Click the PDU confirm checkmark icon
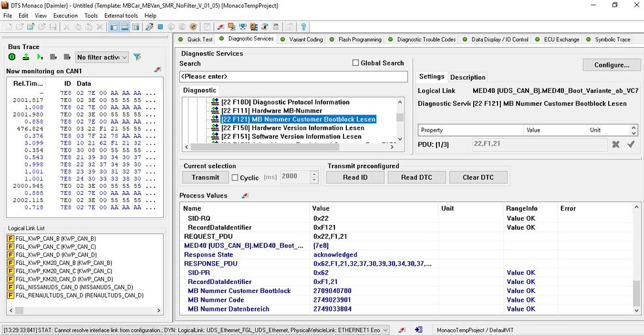This screenshot has width=644, height=335. (x=631, y=144)
